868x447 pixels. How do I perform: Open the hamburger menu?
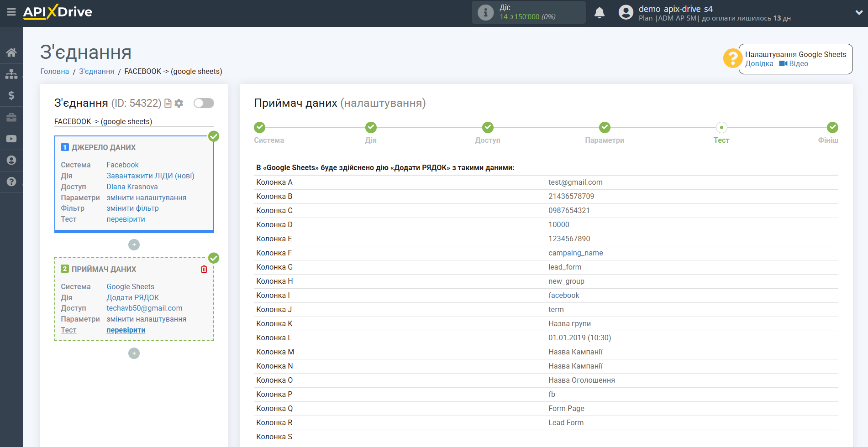click(x=11, y=12)
